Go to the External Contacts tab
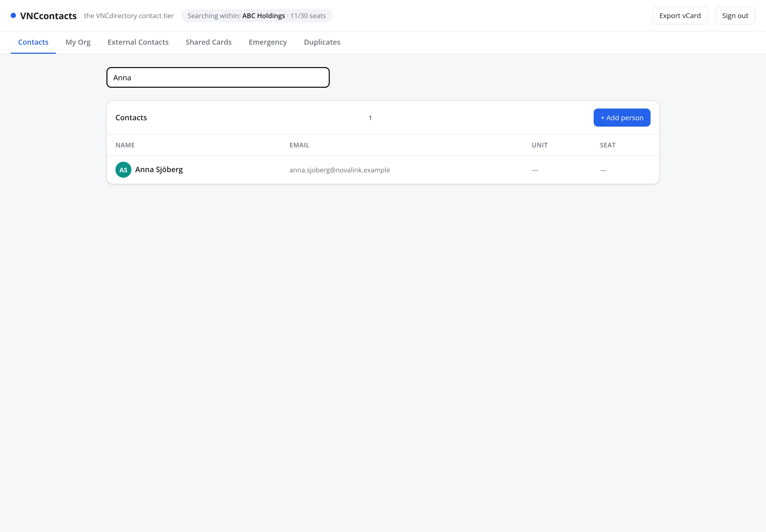Screen dimensions: 766x532 pyautogui.click(x=138, y=42)
